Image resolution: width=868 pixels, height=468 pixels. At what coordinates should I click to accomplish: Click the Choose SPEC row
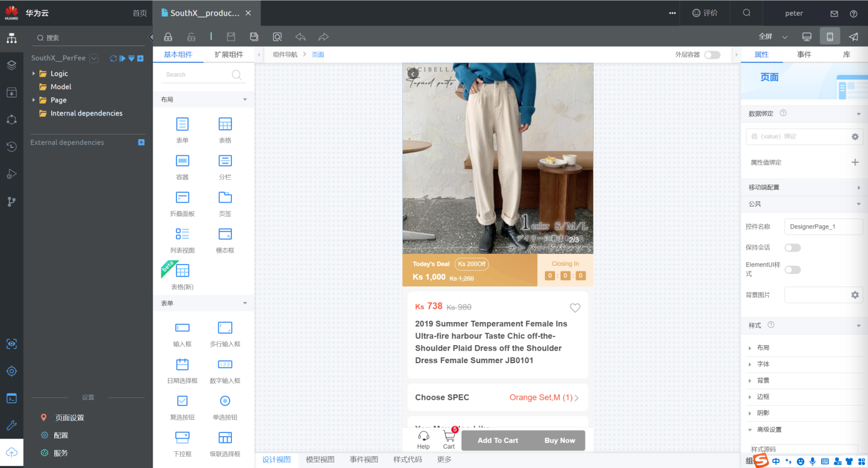498,397
